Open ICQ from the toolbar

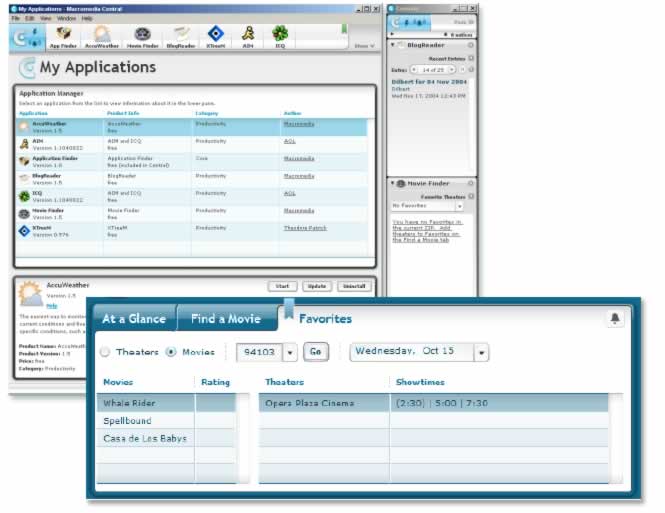[280, 37]
